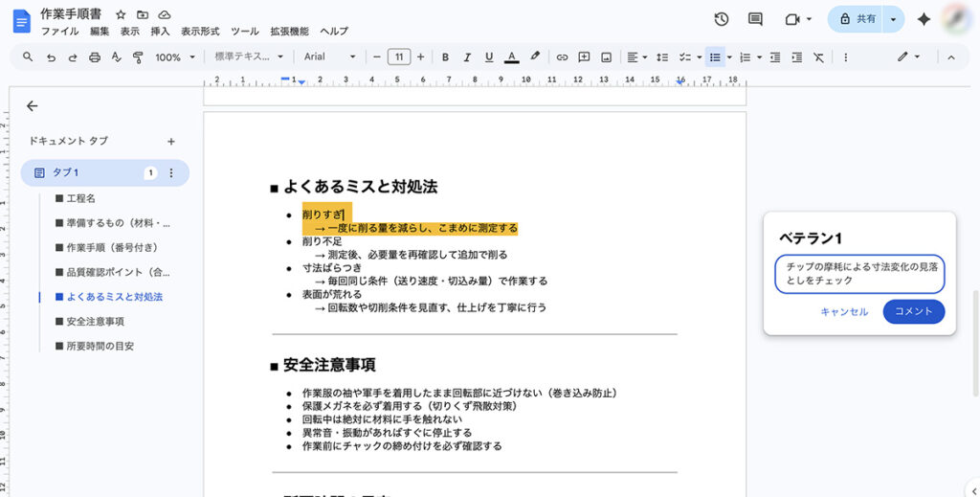Redo the last action

coord(73,56)
